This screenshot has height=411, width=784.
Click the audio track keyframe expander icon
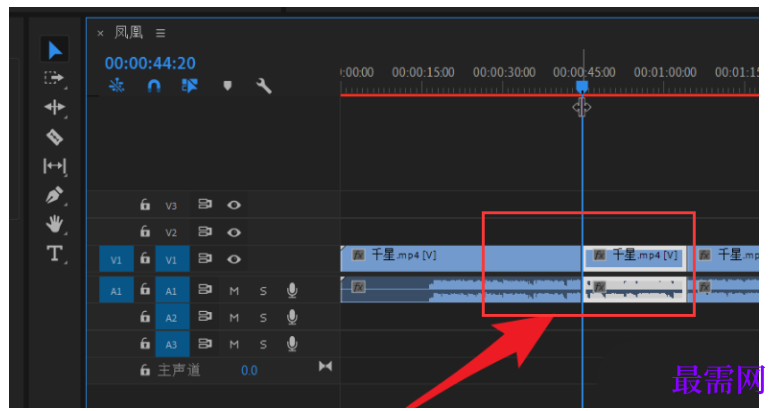pyautogui.click(x=326, y=366)
